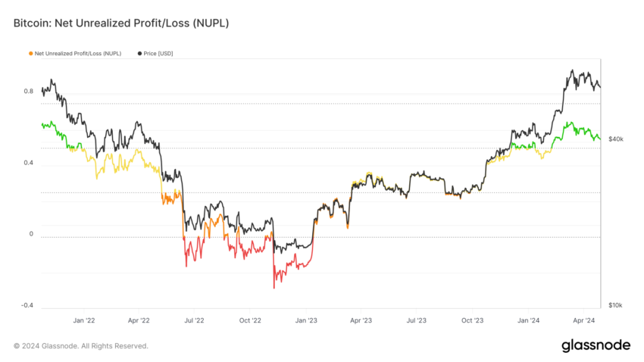Click the orange NUPL legend dot
This screenshot has height=362, width=644.
(31, 53)
